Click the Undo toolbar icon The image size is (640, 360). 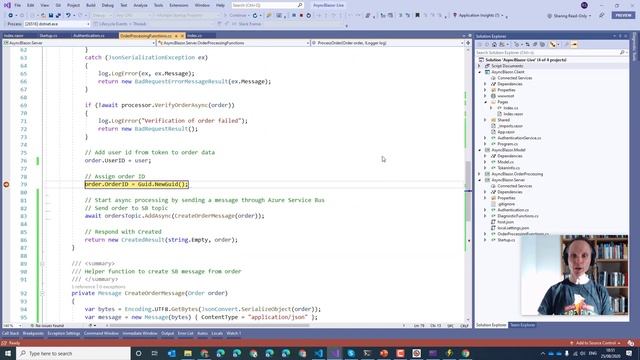68,15
